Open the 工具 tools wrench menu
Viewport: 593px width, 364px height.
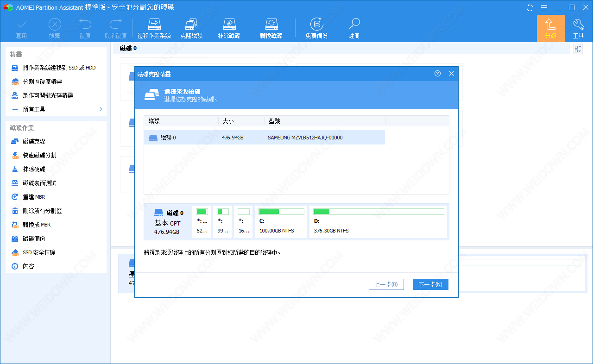click(579, 28)
